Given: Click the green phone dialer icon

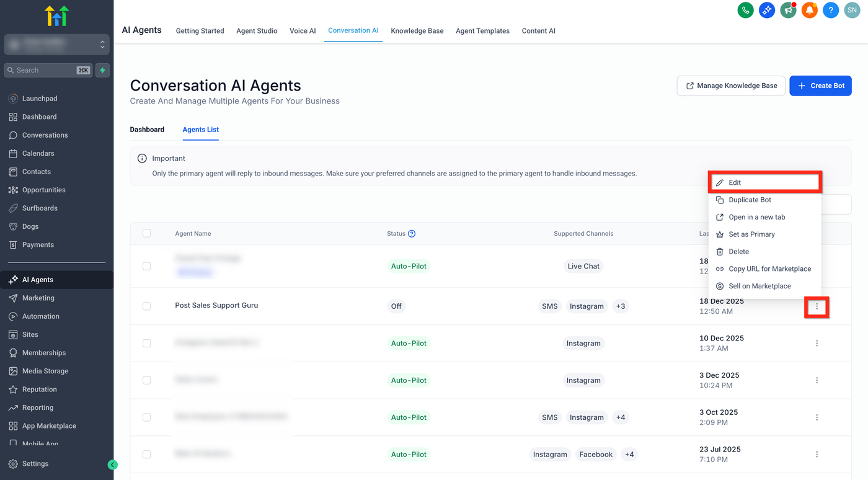Looking at the screenshot, I should 745,10.
